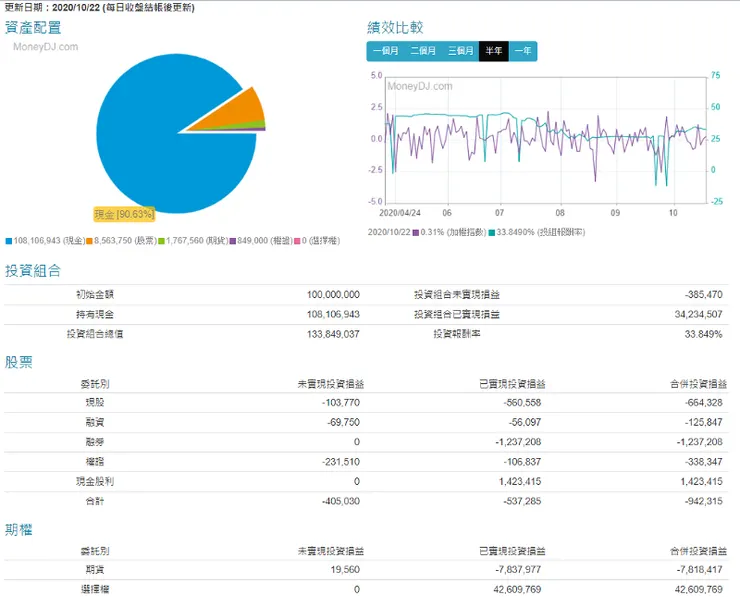Image resolution: width=740 pixels, height=597 pixels.
Task: Click the 期貨 combined value -7,818,417
Action: click(x=699, y=570)
